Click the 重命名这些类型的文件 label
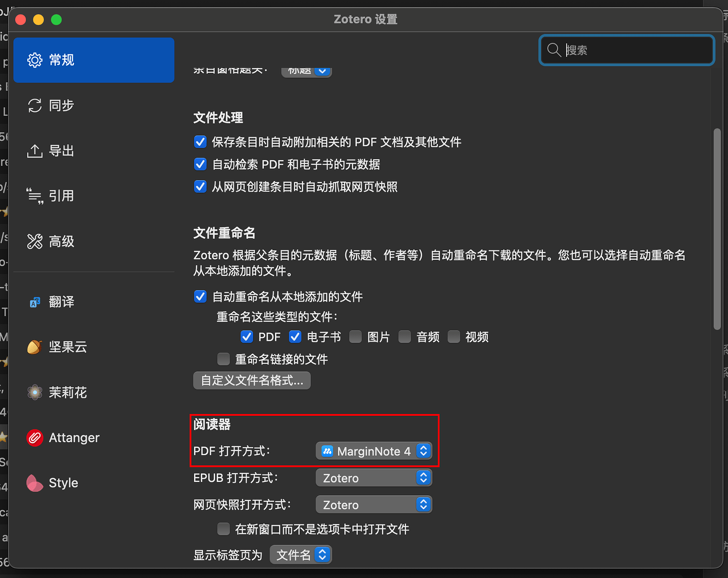The image size is (728, 578). [277, 317]
